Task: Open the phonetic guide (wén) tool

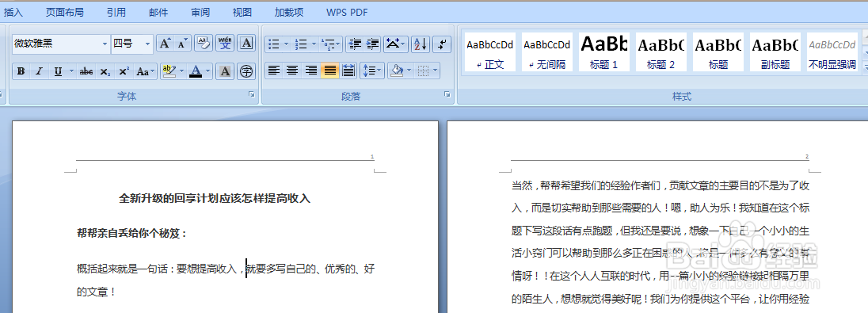Action: [225, 44]
